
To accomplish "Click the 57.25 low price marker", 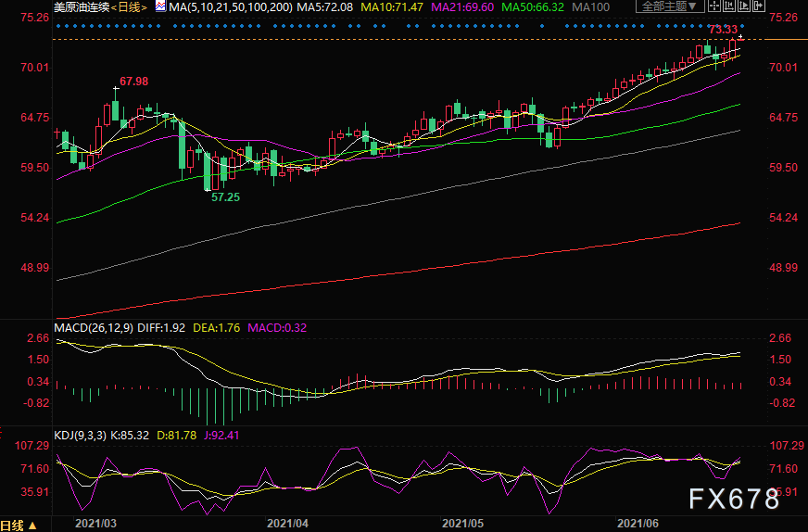I will click(x=226, y=196).
